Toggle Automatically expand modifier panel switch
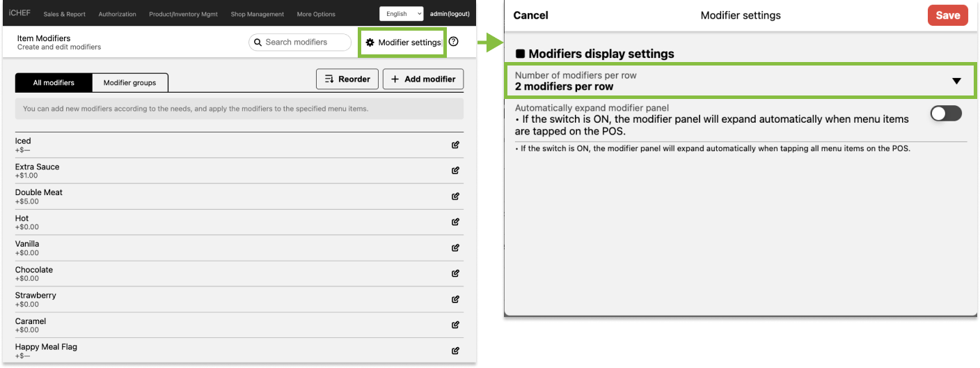This screenshot has width=980, height=368. click(946, 114)
